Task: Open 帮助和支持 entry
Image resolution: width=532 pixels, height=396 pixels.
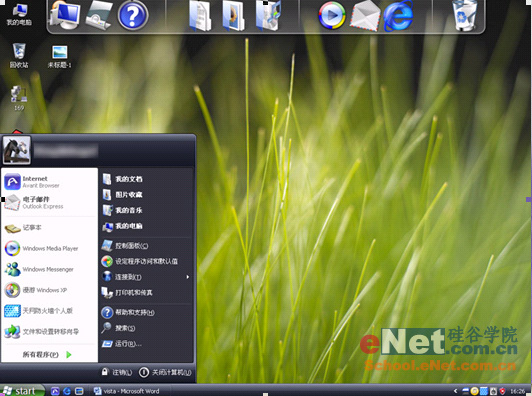Action: [x=147, y=312]
